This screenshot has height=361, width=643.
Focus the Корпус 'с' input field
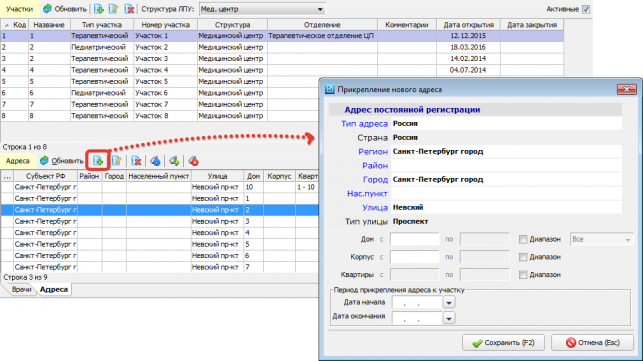(415, 257)
